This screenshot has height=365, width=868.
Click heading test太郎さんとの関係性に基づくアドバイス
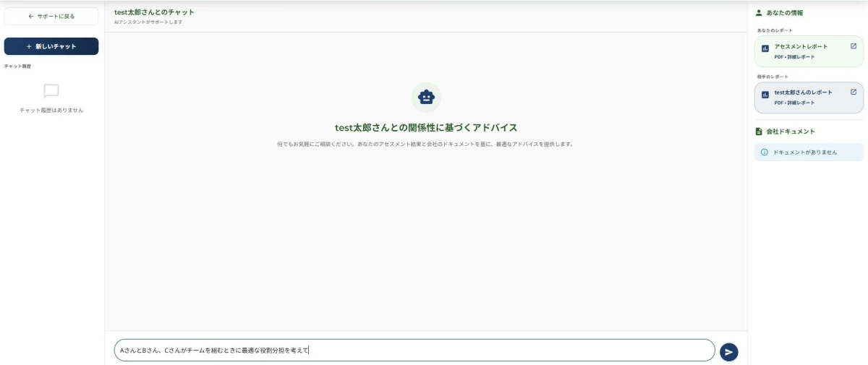[426, 128]
